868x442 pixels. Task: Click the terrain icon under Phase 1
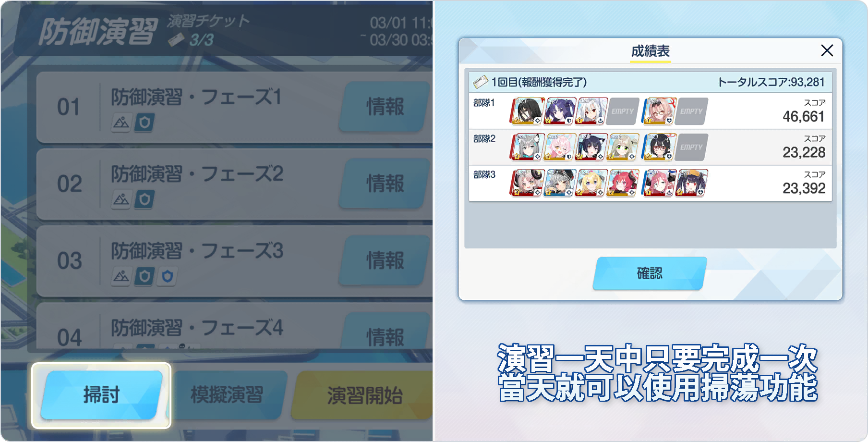pyautogui.click(x=121, y=123)
